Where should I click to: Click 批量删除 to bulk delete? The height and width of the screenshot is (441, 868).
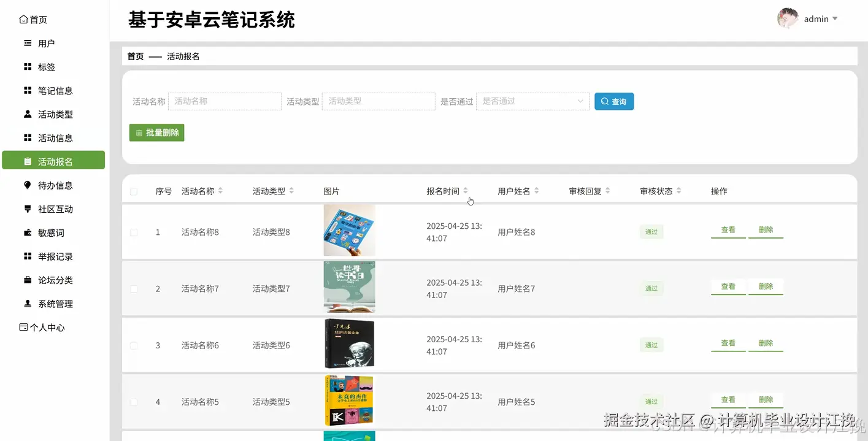click(x=156, y=132)
